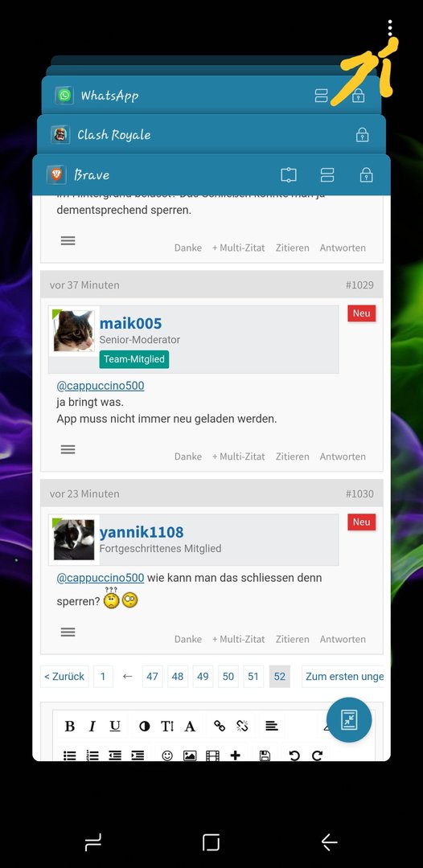Toggle lock icon on WhatsApp card
423x868 pixels.
(358, 96)
